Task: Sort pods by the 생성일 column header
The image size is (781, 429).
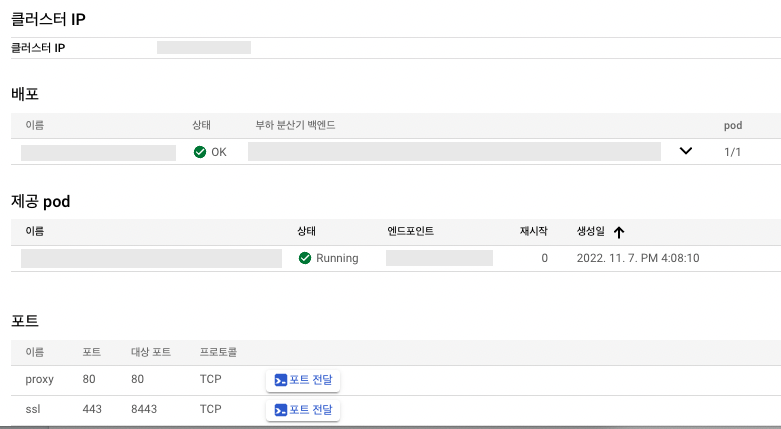Action: (591, 231)
